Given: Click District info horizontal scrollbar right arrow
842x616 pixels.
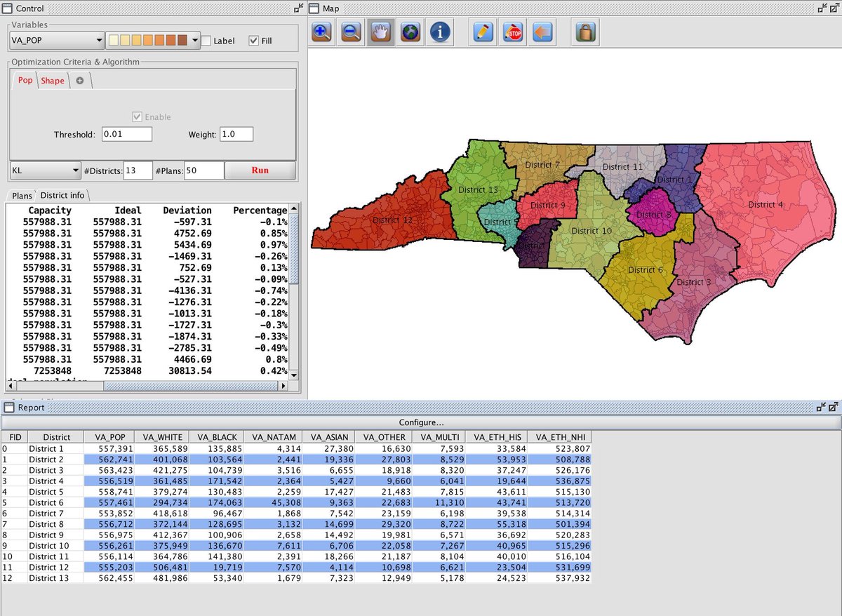Looking at the screenshot, I should coord(283,386).
